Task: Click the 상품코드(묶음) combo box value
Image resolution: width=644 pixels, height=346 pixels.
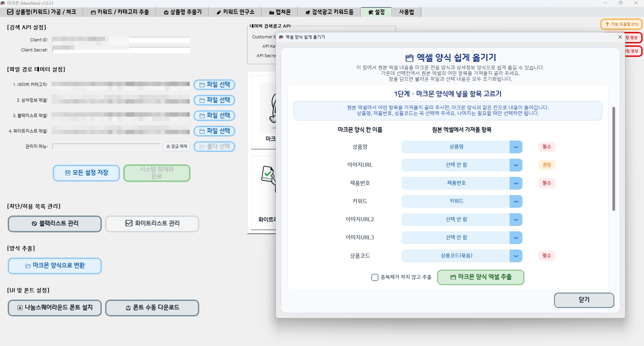Action: [456, 256]
